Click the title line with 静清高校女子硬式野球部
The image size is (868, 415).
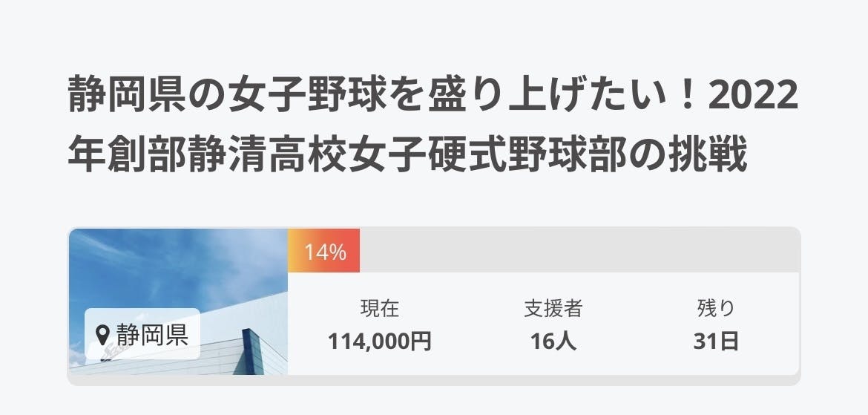coord(408,156)
